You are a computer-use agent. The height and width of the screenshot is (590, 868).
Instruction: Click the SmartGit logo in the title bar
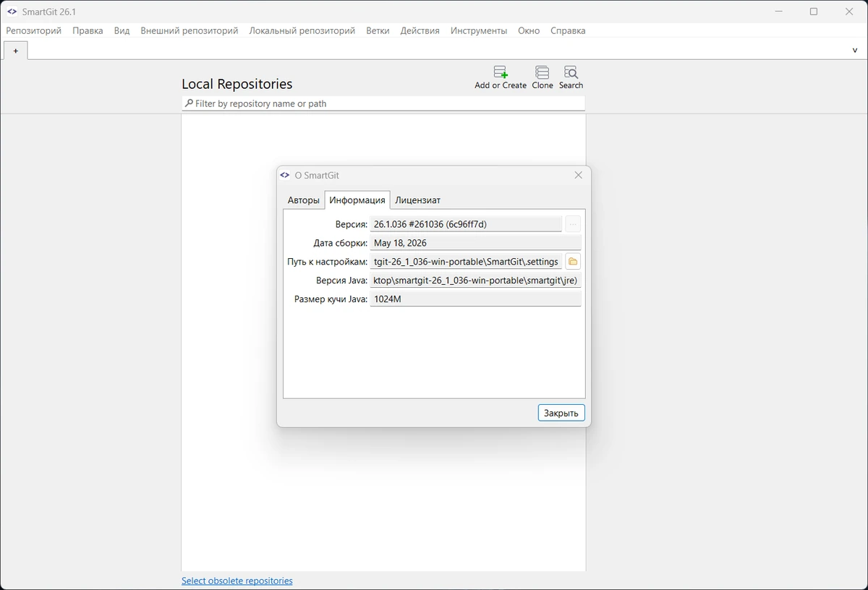coord(12,12)
